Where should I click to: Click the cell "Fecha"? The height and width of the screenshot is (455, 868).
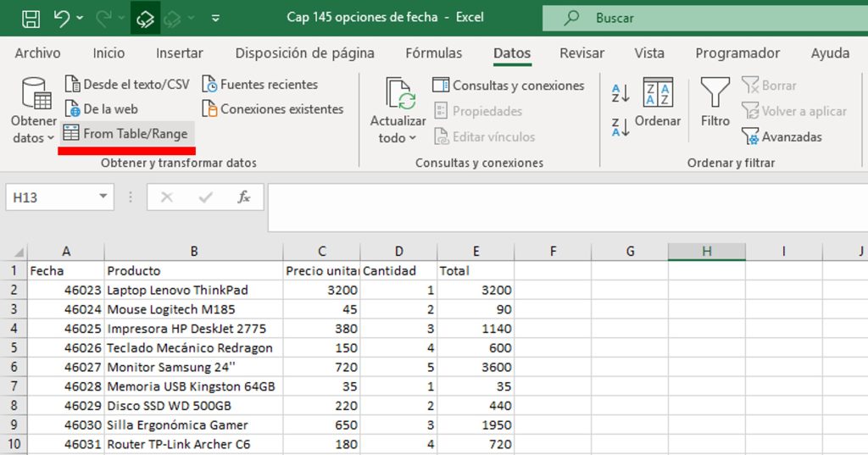pyautogui.click(x=66, y=270)
